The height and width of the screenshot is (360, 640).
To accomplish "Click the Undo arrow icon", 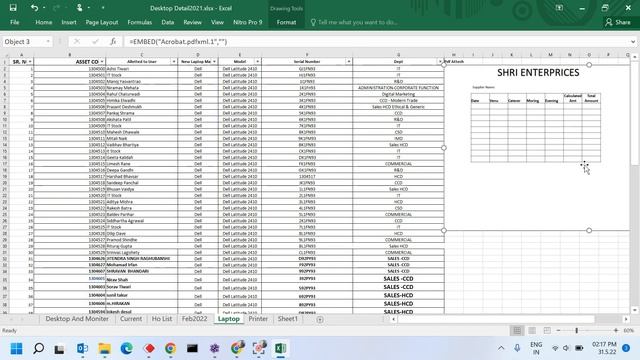I will 34,8.
